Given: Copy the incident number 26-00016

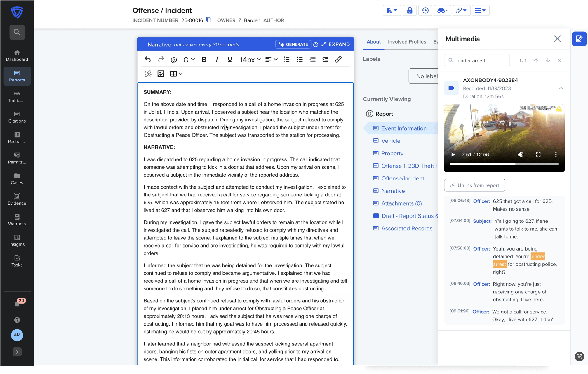Looking at the screenshot, I should coord(209,20).
